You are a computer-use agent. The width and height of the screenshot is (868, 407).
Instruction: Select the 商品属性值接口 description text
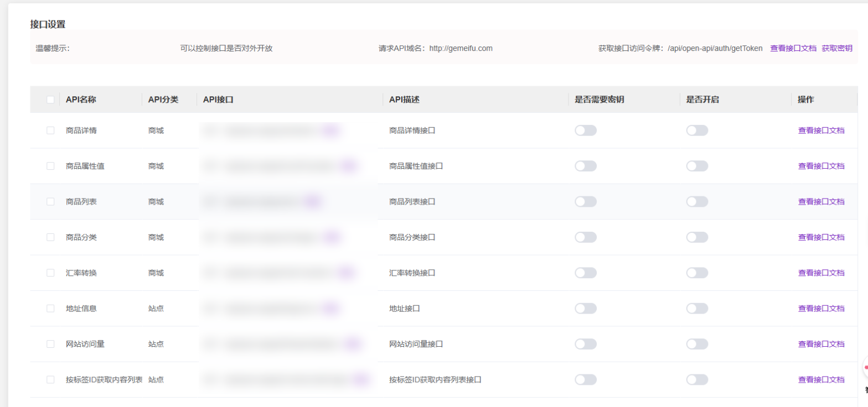click(416, 166)
